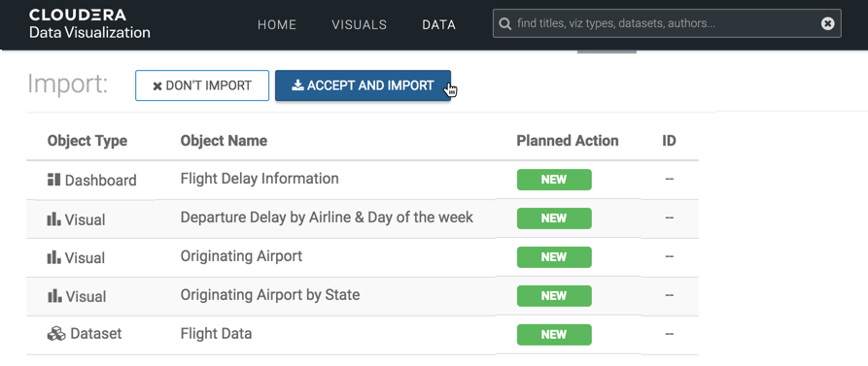868x366 pixels.
Task: Click the Dataset cubes icon
Action: pos(56,334)
